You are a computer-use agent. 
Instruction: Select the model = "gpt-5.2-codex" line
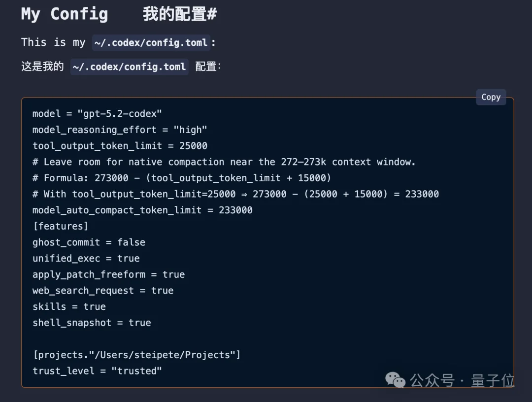click(97, 113)
